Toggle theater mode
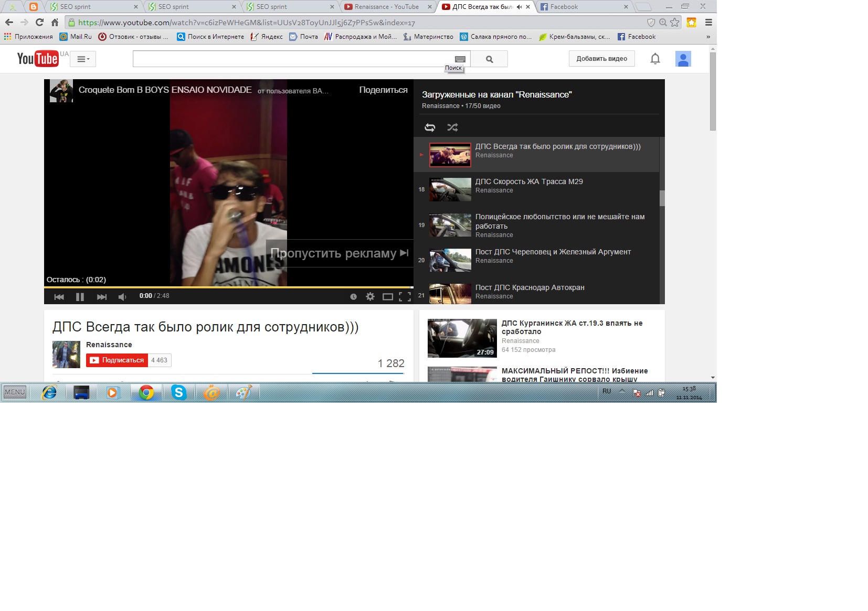Viewport: 868px width, 611px height. click(388, 297)
